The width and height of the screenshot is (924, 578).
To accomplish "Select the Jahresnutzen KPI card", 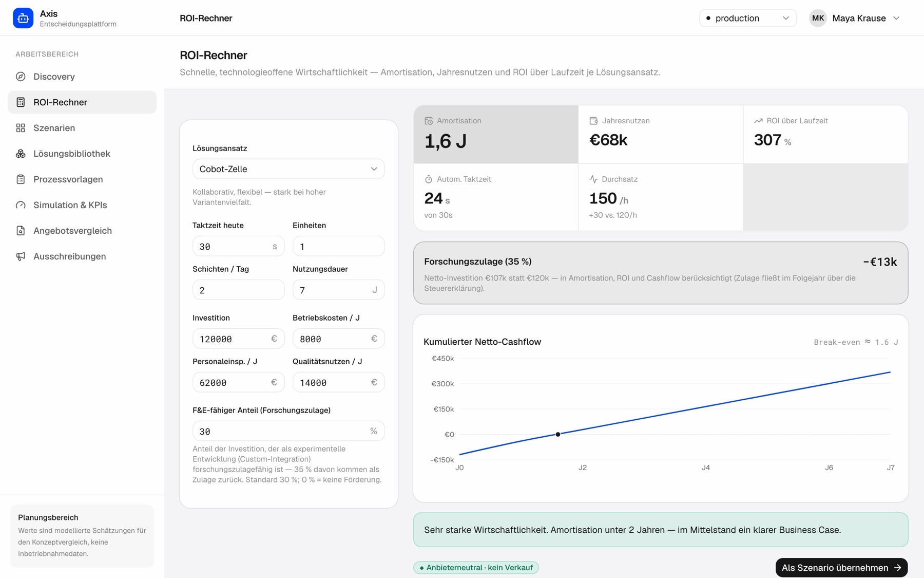I will 661,134.
